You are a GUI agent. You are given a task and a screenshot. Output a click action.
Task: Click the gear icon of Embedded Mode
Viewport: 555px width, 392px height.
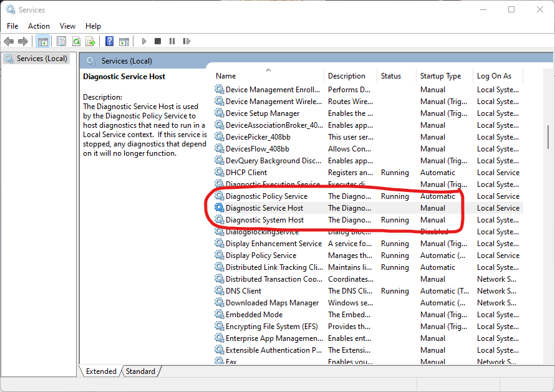point(220,315)
